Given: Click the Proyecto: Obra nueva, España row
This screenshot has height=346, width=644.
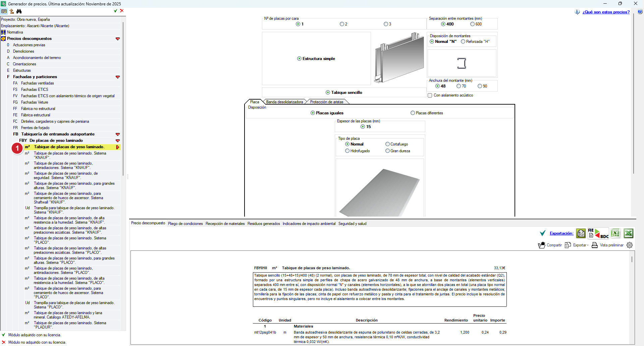Looking at the screenshot, I should [60, 19].
